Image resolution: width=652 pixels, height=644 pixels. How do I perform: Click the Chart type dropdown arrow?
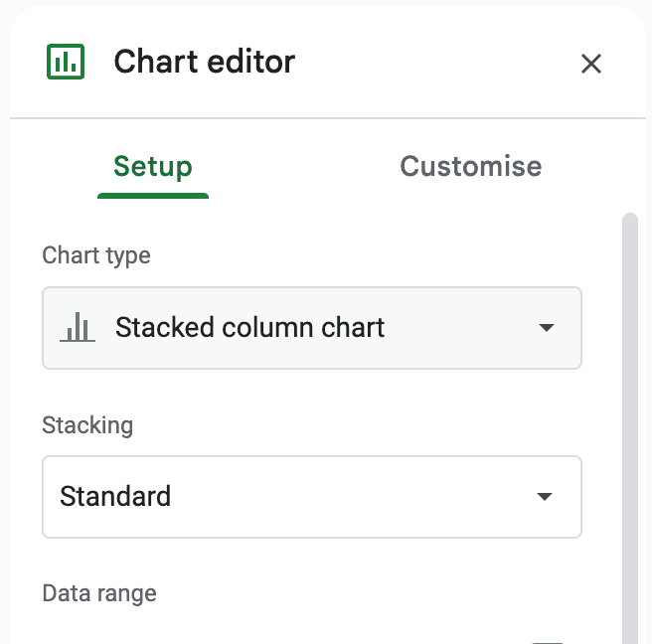pos(546,328)
